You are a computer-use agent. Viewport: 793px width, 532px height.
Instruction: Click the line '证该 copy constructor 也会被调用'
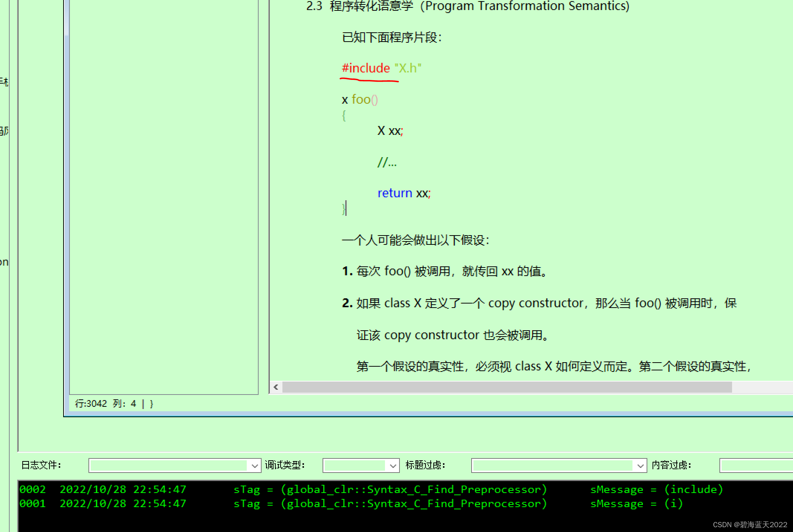[453, 335]
